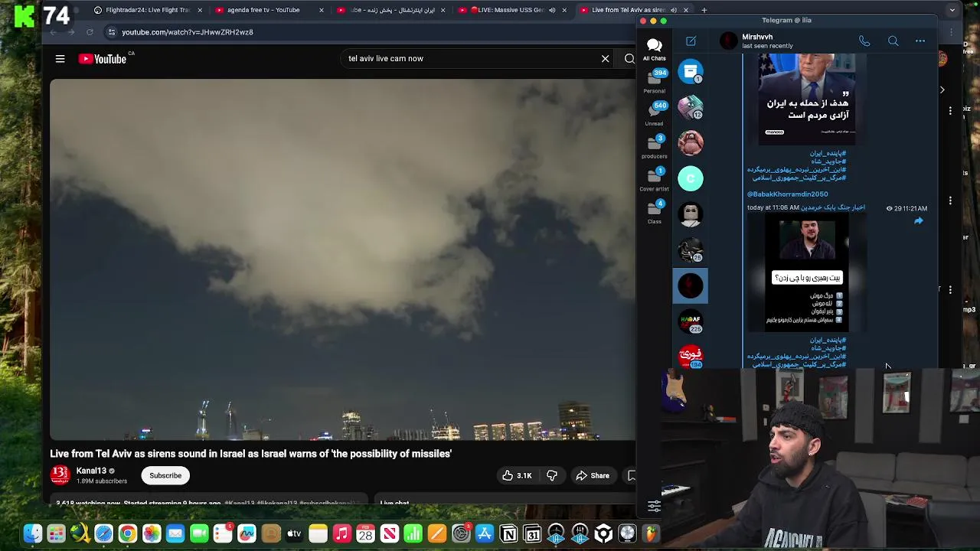Play the Telegram video with poll question
The image size is (980, 551).
[x=807, y=273]
